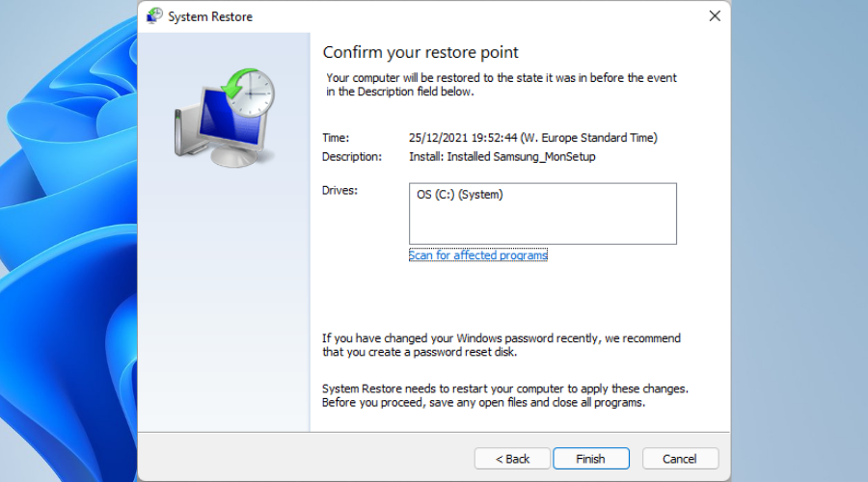
Task: Click the password reset disk recommendation text
Action: (x=501, y=345)
